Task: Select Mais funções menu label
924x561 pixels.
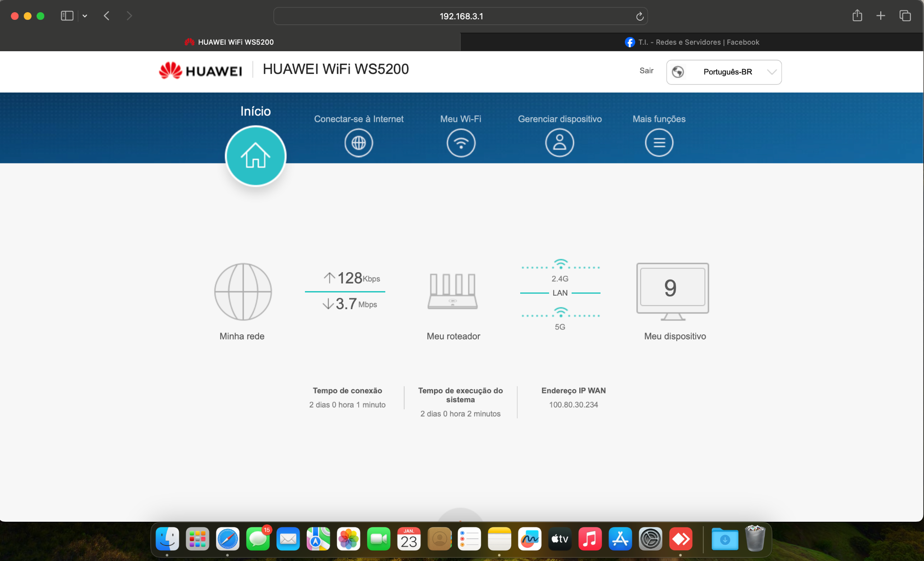Action: pyautogui.click(x=659, y=119)
